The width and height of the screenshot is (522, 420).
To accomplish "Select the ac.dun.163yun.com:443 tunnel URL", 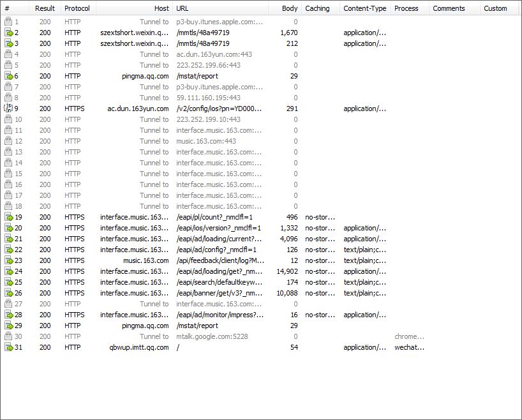I will 214,54.
